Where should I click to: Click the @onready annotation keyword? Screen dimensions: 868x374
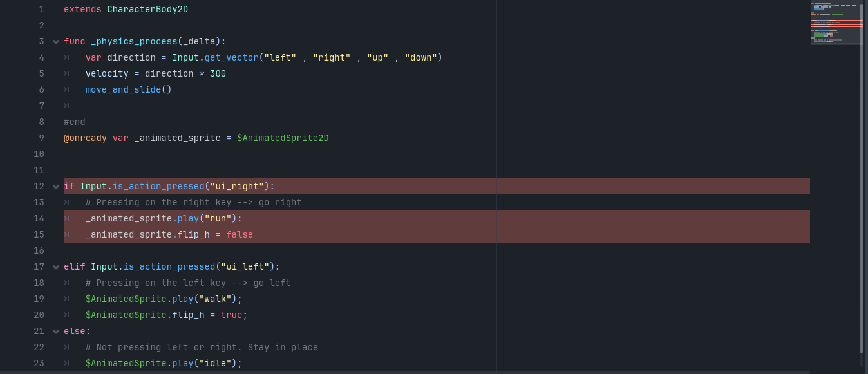[85, 138]
